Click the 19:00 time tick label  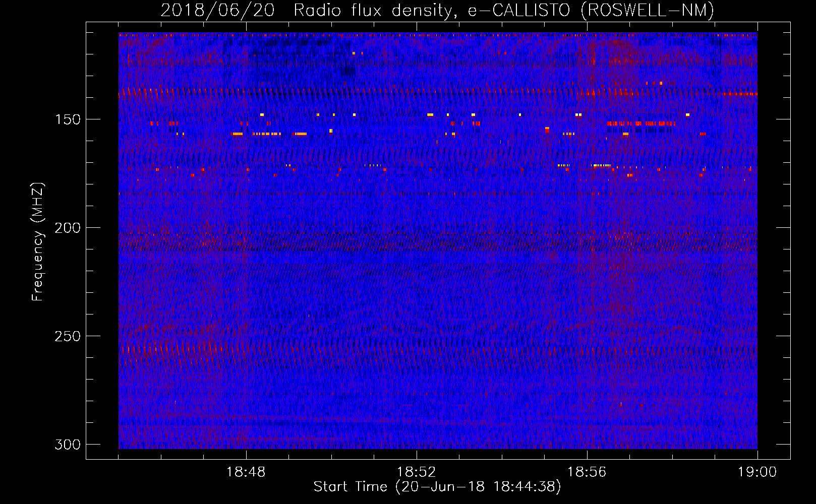click(757, 472)
